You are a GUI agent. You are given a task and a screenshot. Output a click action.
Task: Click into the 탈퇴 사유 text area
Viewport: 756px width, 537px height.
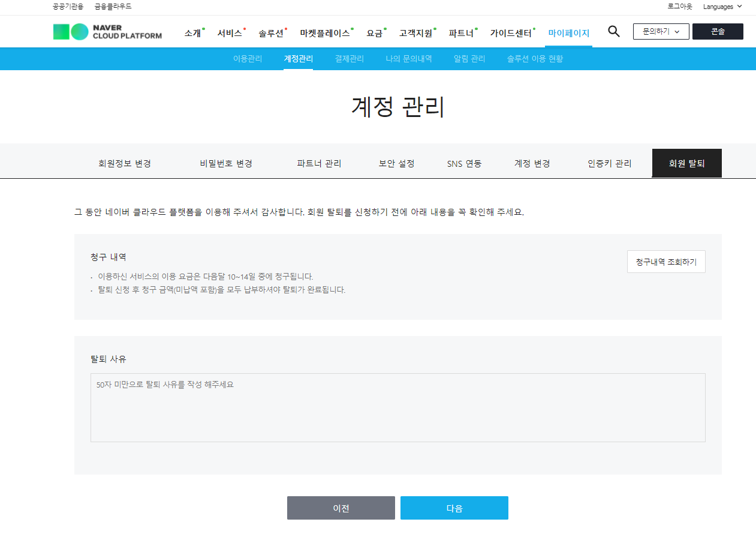tap(397, 407)
